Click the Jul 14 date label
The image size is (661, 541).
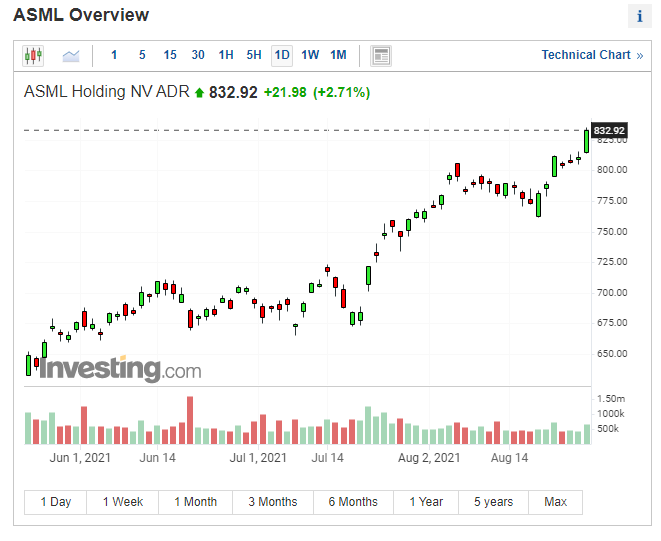click(328, 458)
